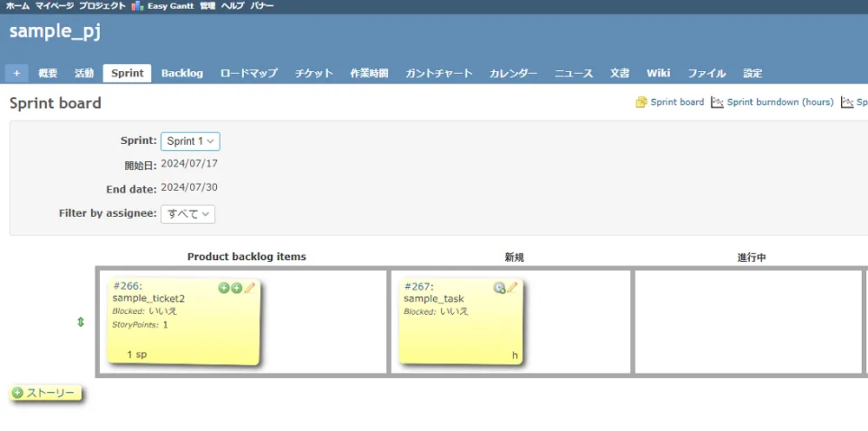Open ヘルプ in the top menu
The width and height of the screenshot is (868, 431).
point(233,6)
